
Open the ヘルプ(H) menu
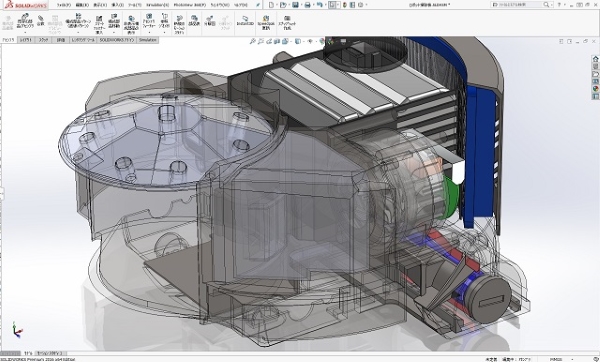click(x=240, y=5)
